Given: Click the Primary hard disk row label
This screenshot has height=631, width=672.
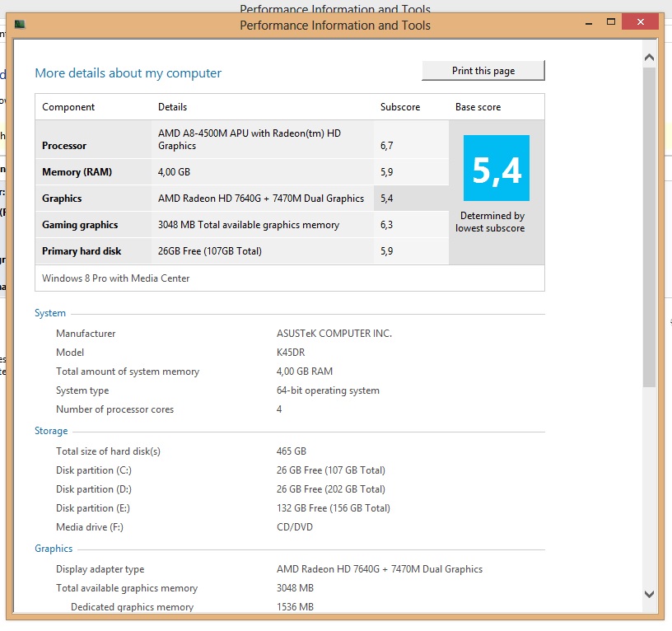Looking at the screenshot, I should point(82,251).
